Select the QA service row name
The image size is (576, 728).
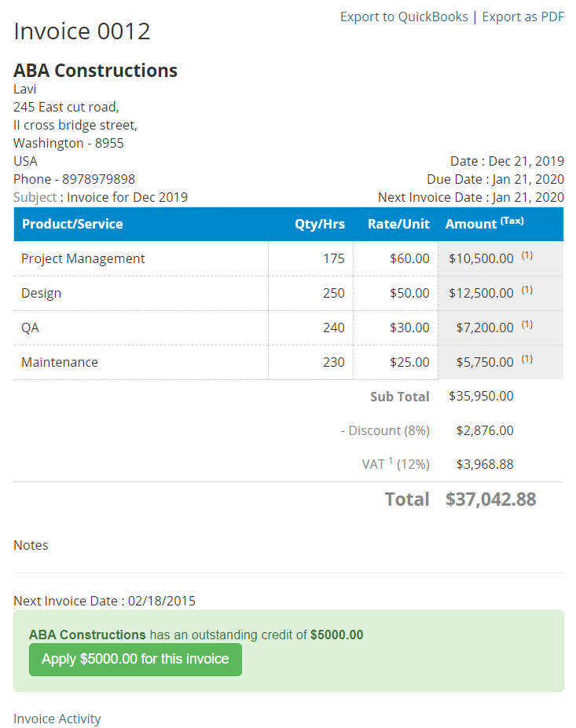(x=30, y=327)
